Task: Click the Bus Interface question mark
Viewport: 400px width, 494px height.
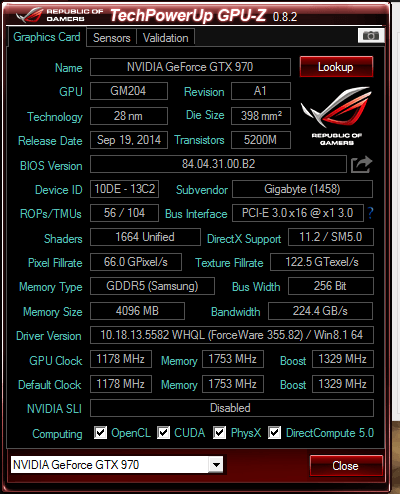Action: click(370, 213)
